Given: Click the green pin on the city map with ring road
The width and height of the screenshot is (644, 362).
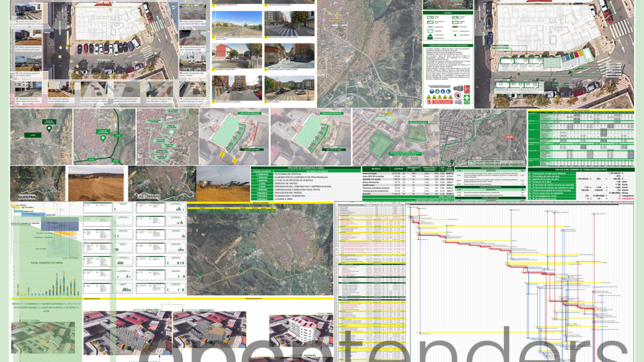Looking at the screenshot, I should tap(103, 139).
